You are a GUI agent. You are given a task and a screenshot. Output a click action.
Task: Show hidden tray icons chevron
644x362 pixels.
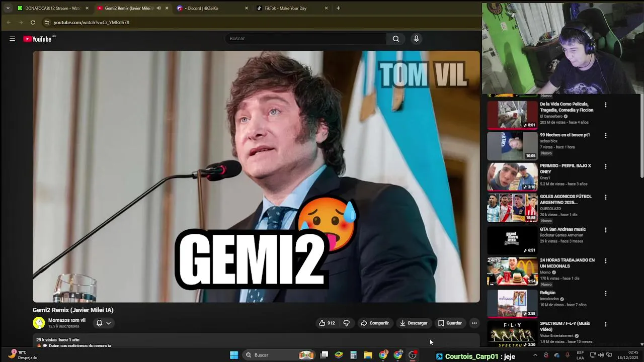[535, 355]
